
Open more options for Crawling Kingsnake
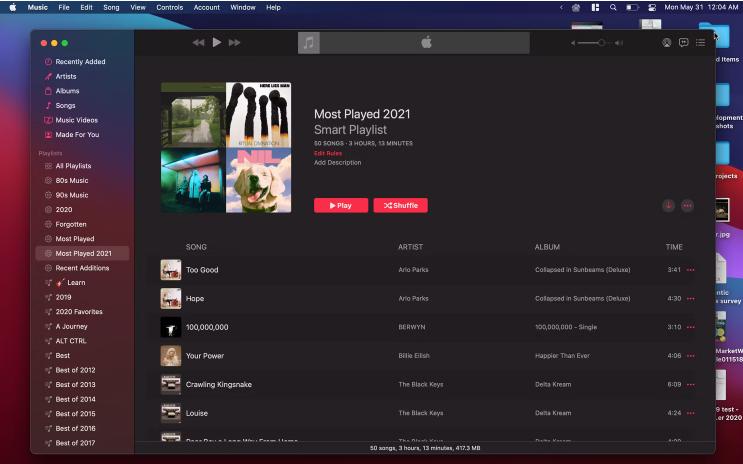(x=690, y=384)
